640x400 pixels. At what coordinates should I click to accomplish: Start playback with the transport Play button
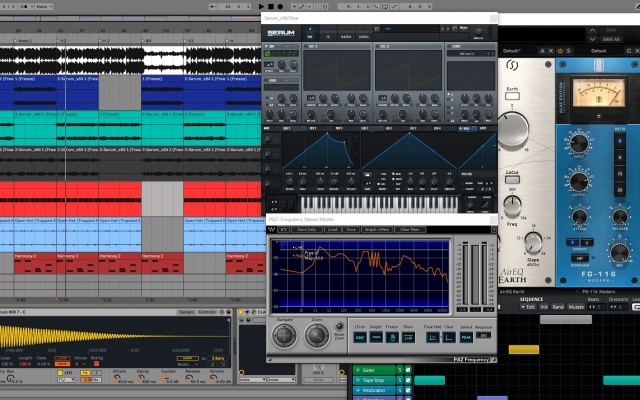coord(261,7)
